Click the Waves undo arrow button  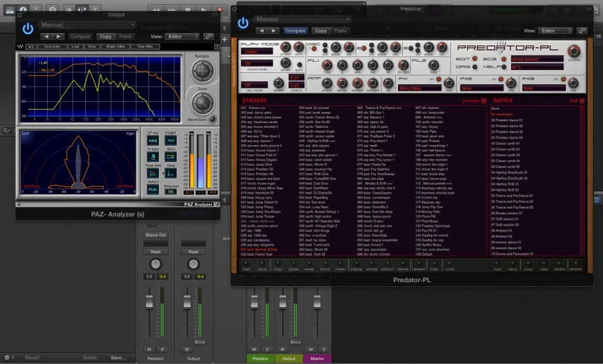[x=31, y=47]
